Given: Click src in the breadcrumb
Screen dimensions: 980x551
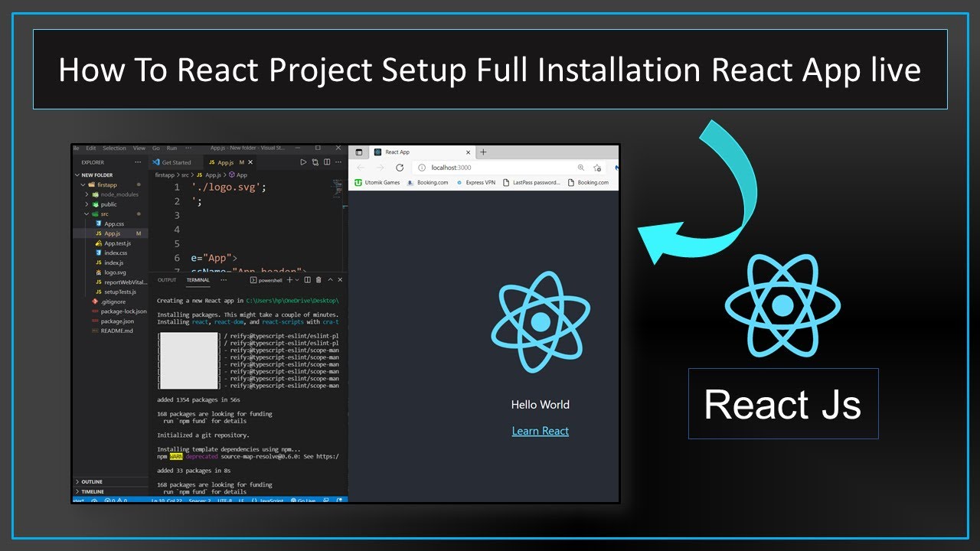Looking at the screenshot, I should [x=185, y=175].
